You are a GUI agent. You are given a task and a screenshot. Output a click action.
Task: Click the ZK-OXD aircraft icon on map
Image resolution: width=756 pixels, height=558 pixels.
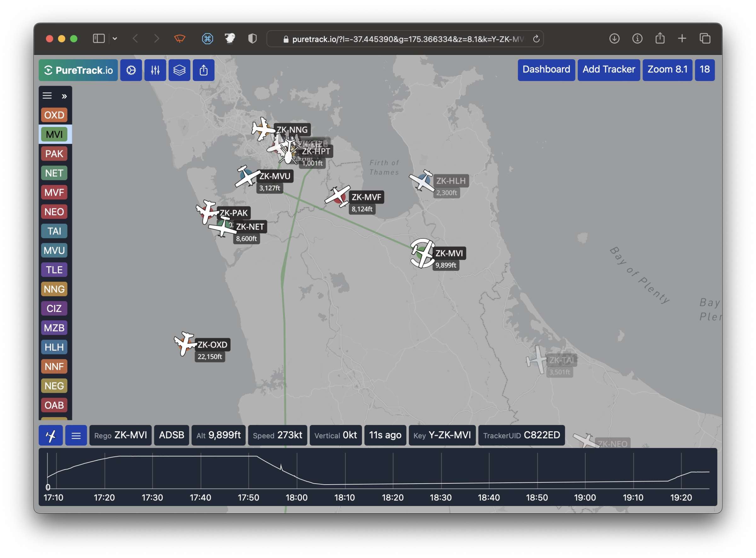pyautogui.click(x=185, y=343)
